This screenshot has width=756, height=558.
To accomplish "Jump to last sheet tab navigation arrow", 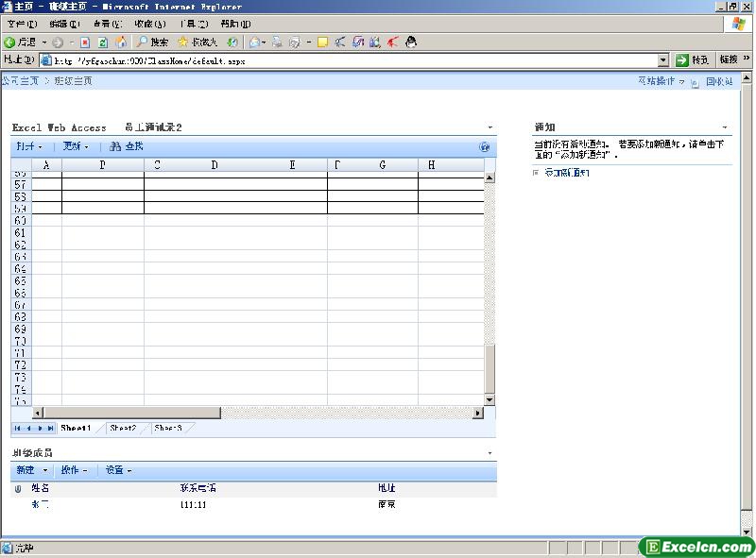I will pos(51,428).
